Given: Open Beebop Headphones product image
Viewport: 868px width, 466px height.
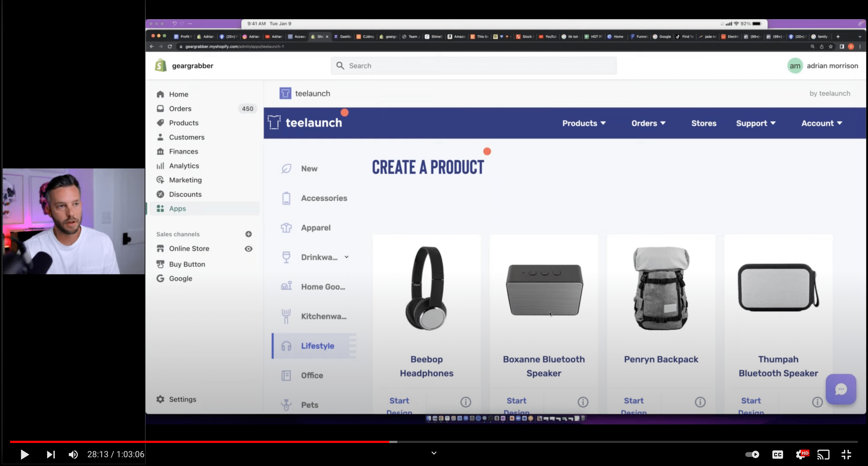Looking at the screenshot, I should tap(426, 288).
